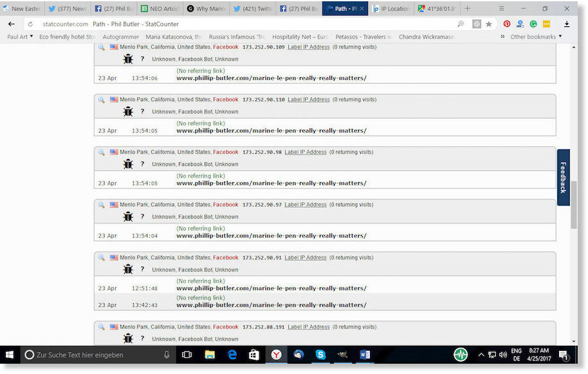
Task: Open File Explorer from the taskbar
Action: point(210,355)
